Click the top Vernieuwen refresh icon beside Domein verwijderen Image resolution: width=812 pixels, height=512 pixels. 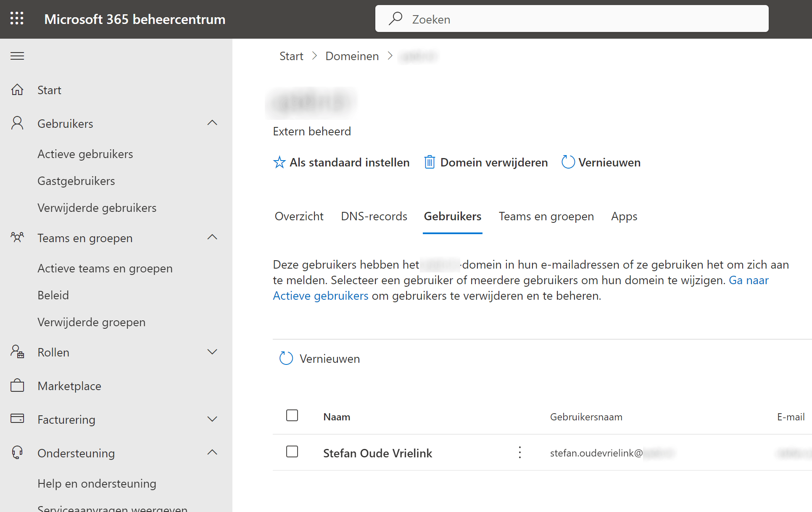tap(568, 162)
